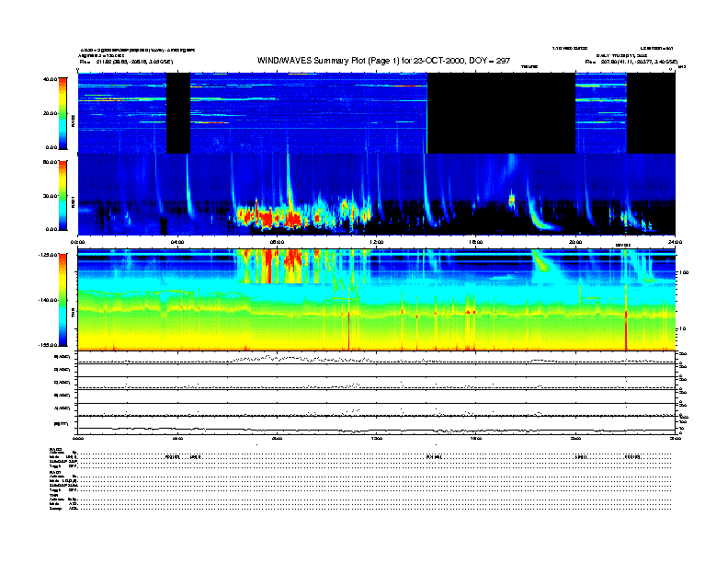Click the 10 frequency label right of TNR panel
728x563 pixels.
[683, 329]
